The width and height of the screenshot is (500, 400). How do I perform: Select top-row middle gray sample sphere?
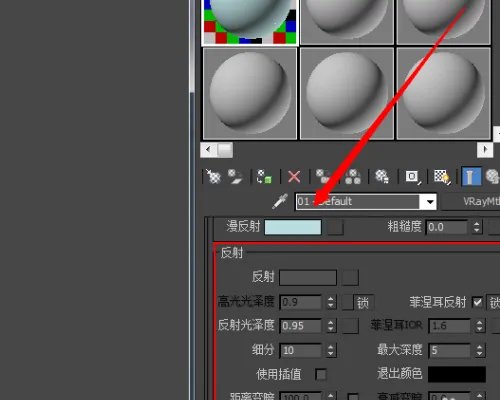[x=347, y=22]
